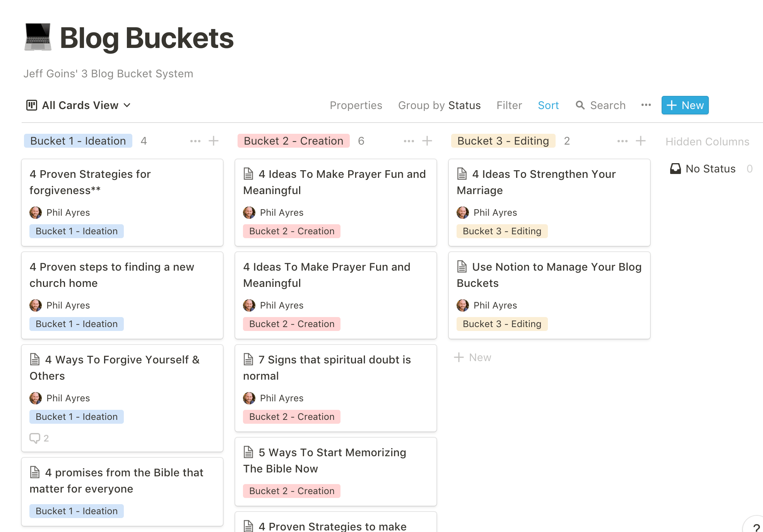Open Bucket 2 - Creation column options menu
The image size is (763, 532).
(x=409, y=141)
